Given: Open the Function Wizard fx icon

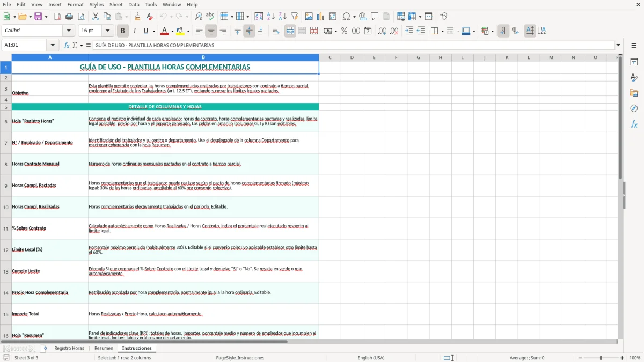Looking at the screenshot, I should pos(67,45).
